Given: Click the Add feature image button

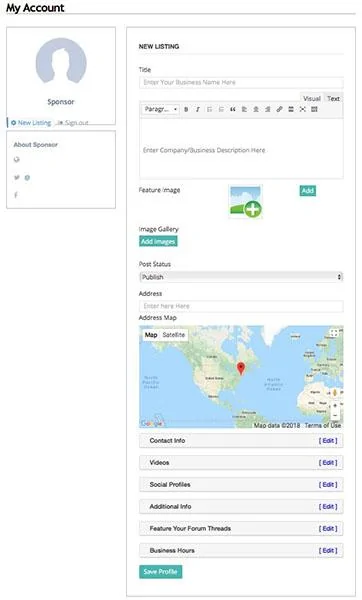Looking at the screenshot, I should [x=308, y=191].
